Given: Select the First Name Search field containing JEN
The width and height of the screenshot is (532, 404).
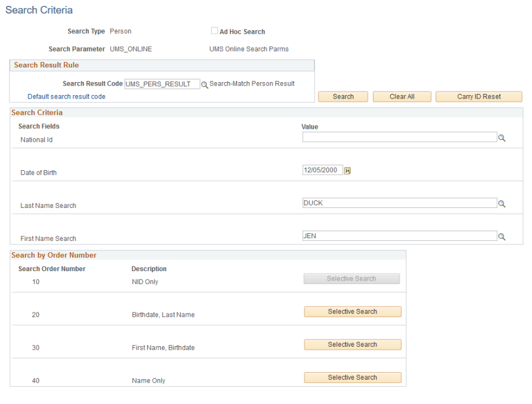Looking at the screenshot, I should [400, 236].
